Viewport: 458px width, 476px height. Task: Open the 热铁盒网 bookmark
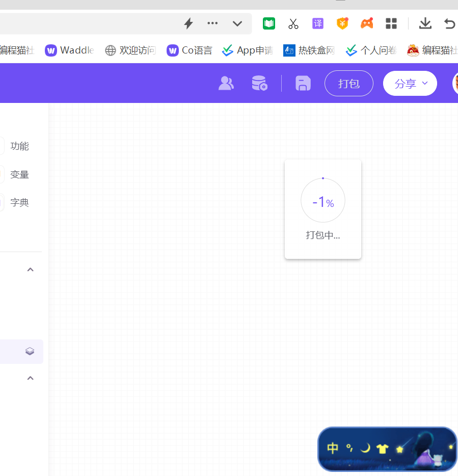(309, 50)
